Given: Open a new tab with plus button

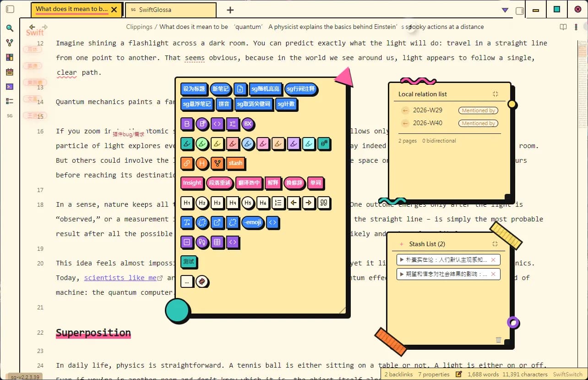Looking at the screenshot, I should point(230,10).
